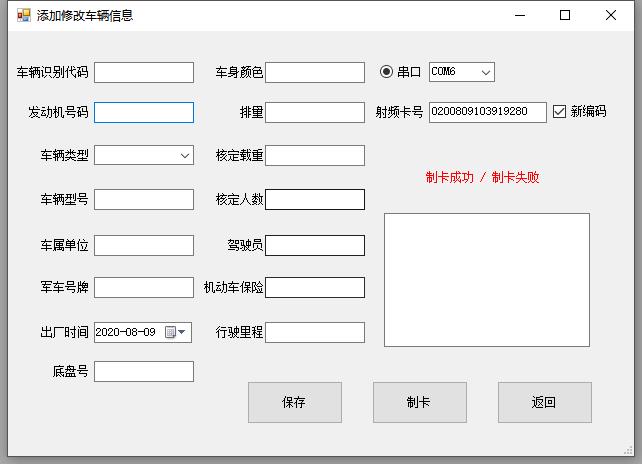Viewport: 642px width, 464px height.
Task: Click into the 发动机号码 text box
Action: point(143,112)
